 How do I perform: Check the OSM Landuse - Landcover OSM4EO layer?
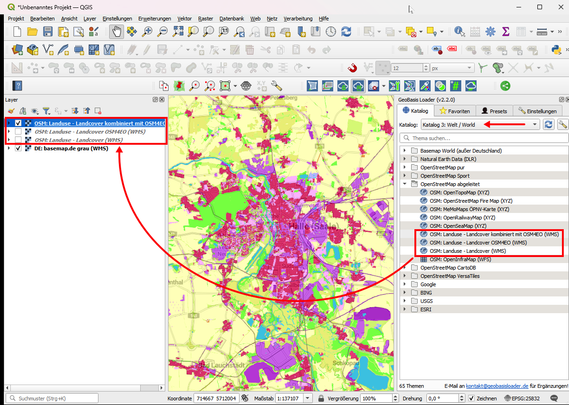18,132
